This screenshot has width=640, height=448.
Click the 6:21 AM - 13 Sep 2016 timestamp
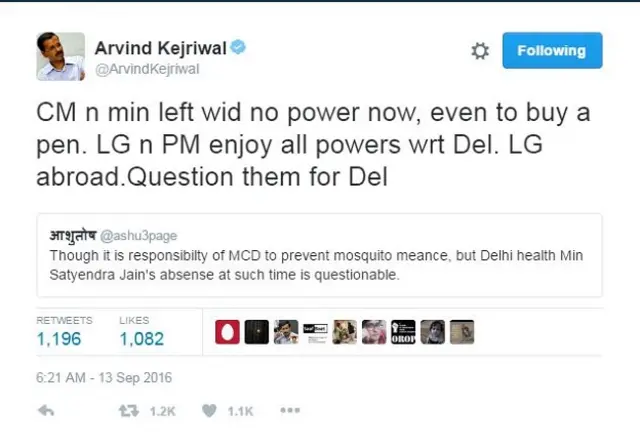click(x=104, y=378)
